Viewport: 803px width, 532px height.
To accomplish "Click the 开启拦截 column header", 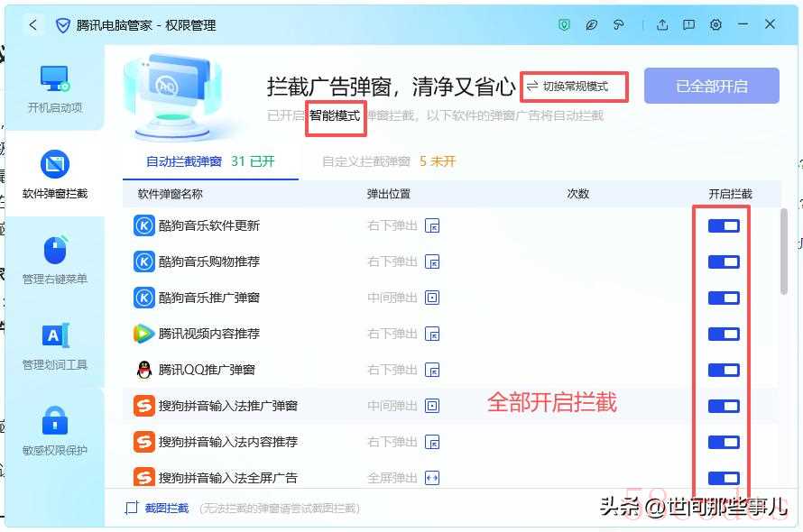I will tap(730, 194).
